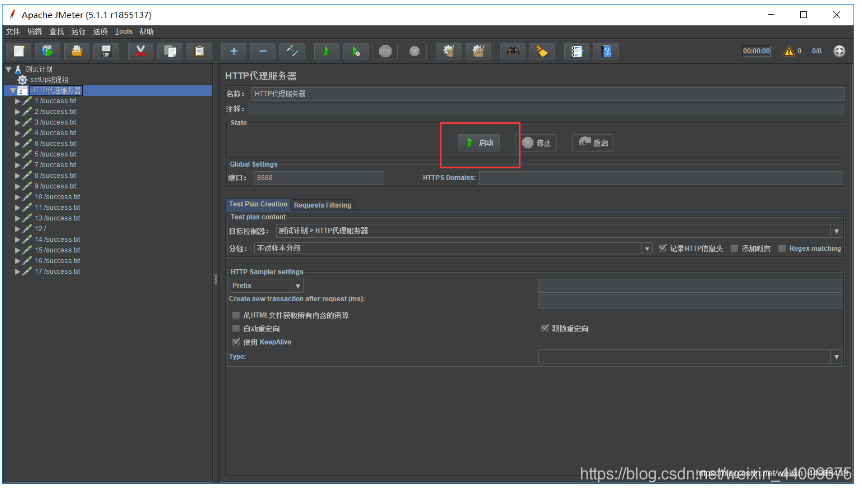
Task: Click the warning triangle log indicator
Action: tap(789, 51)
